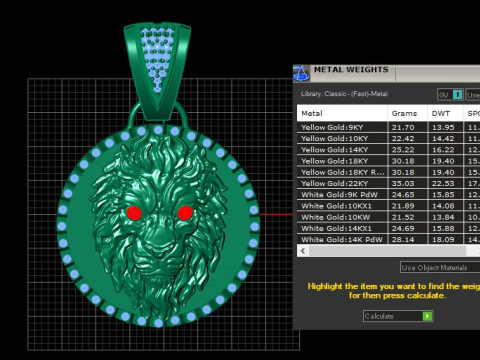Click the 14.42 DWT value
The height and width of the screenshot is (360, 480).
(443, 139)
